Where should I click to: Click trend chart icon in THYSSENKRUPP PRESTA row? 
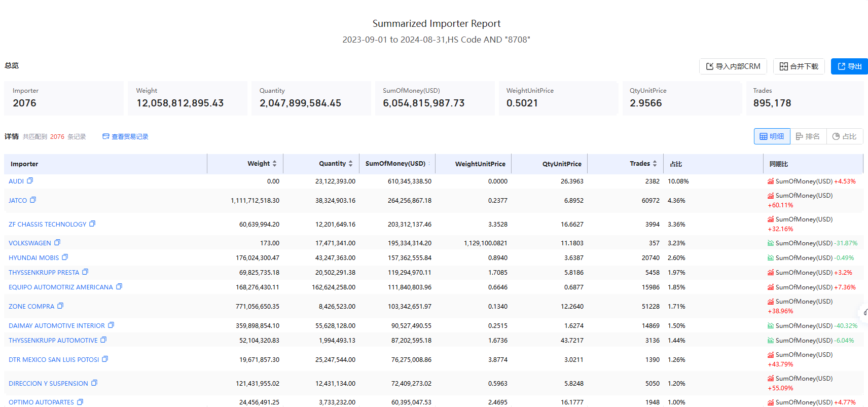[x=771, y=272]
